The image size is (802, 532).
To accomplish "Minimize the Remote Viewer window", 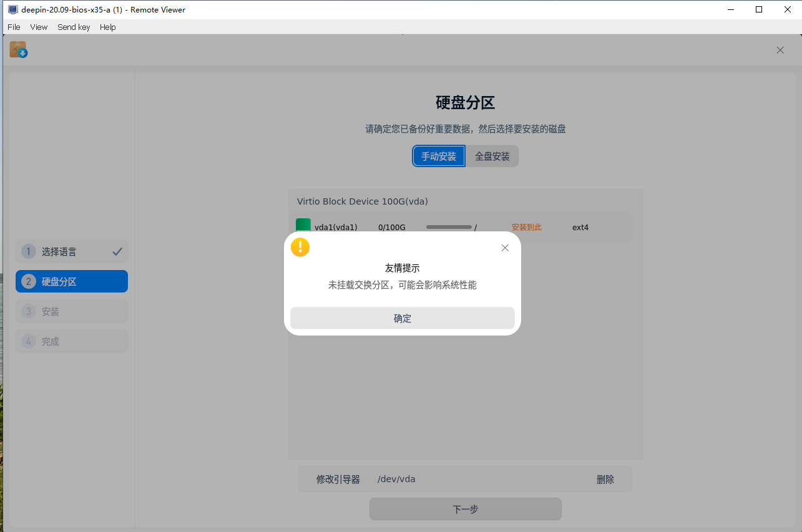I will point(730,9).
